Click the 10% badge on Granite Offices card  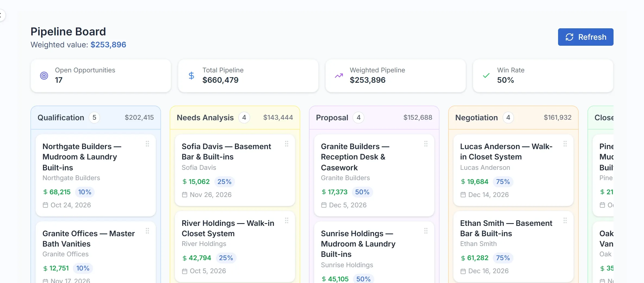(83, 268)
